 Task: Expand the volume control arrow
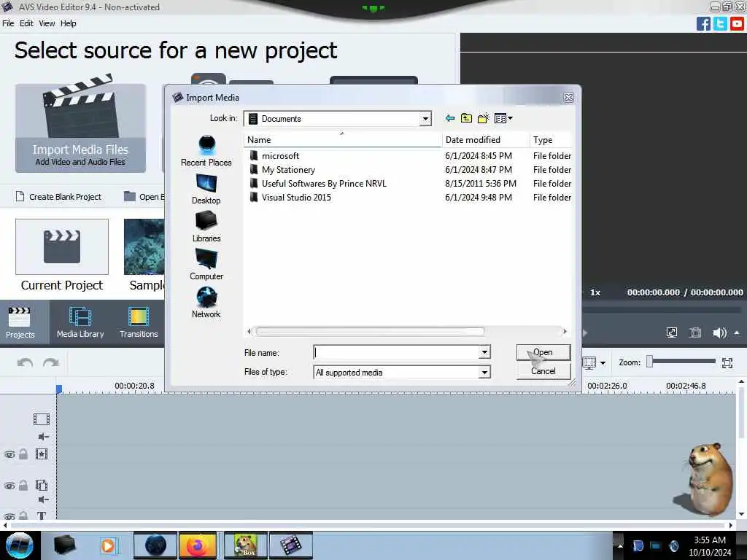737,332
